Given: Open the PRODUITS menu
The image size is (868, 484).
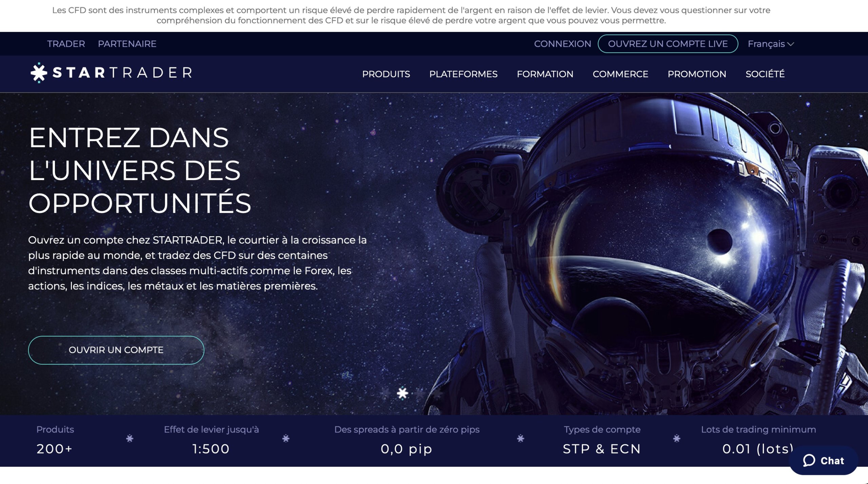Looking at the screenshot, I should click(386, 74).
